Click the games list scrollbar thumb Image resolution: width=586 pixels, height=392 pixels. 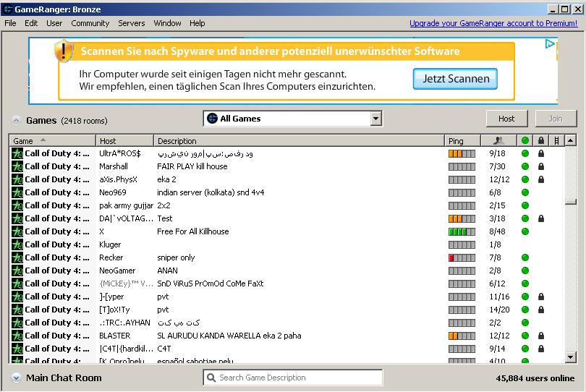click(570, 202)
